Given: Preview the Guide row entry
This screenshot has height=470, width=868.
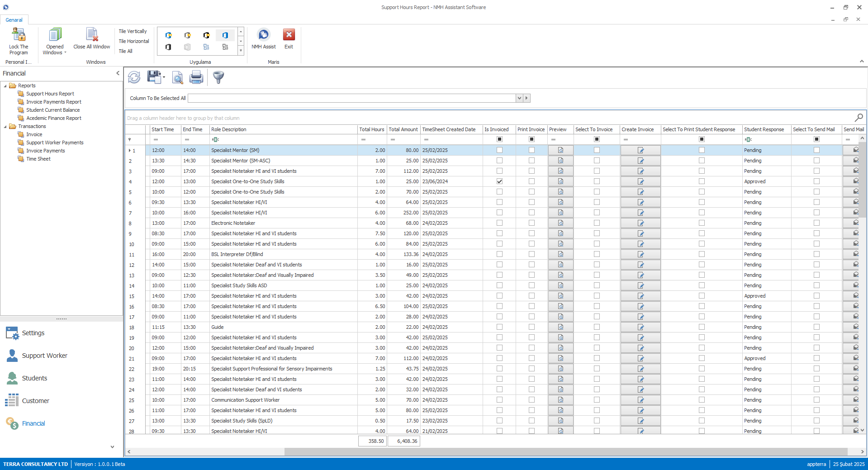Looking at the screenshot, I should click(x=560, y=327).
